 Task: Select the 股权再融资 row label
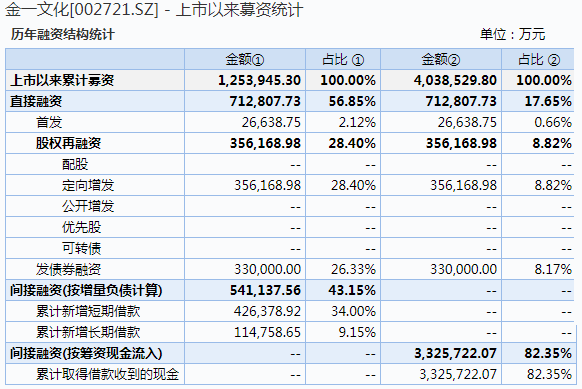[68, 143]
